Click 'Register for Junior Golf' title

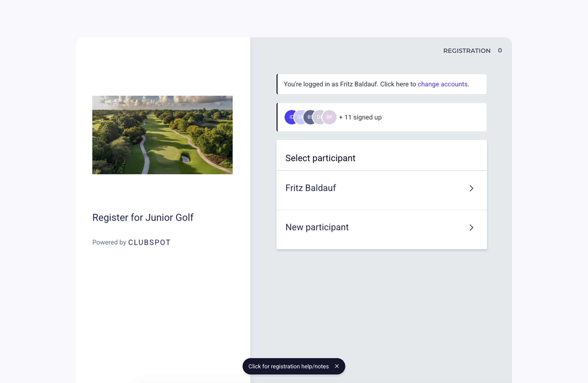(x=143, y=217)
